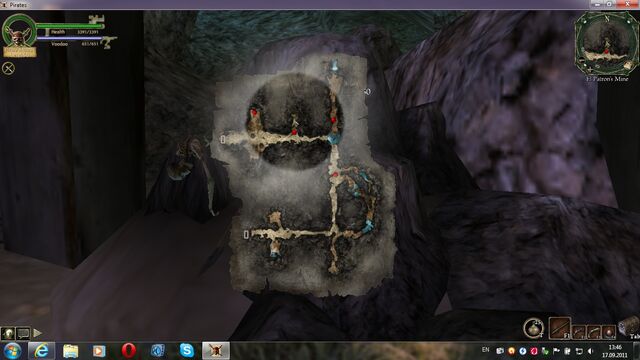Click the compass minimap
Screen dimensions: 640x360
[x=607, y=43]
